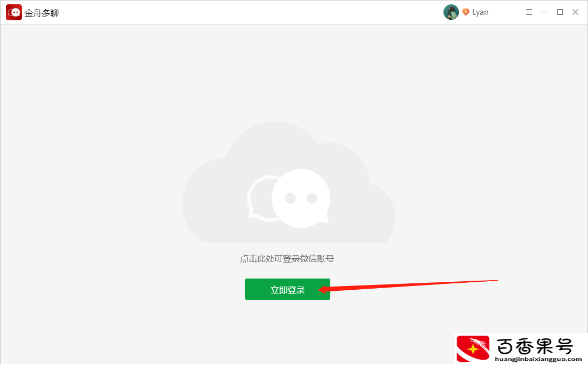Click the Lyan user avatar

451,12
